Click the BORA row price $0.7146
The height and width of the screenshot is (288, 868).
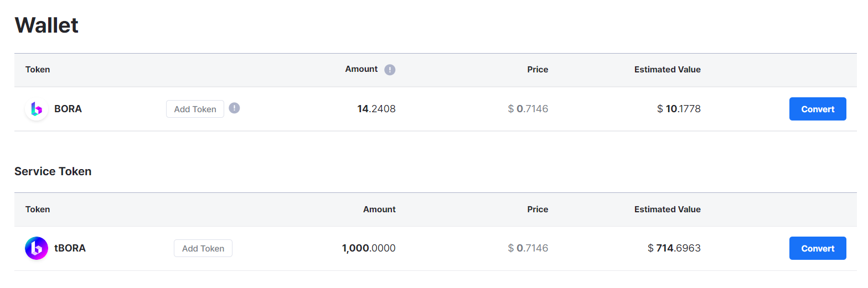coord(528,109)
